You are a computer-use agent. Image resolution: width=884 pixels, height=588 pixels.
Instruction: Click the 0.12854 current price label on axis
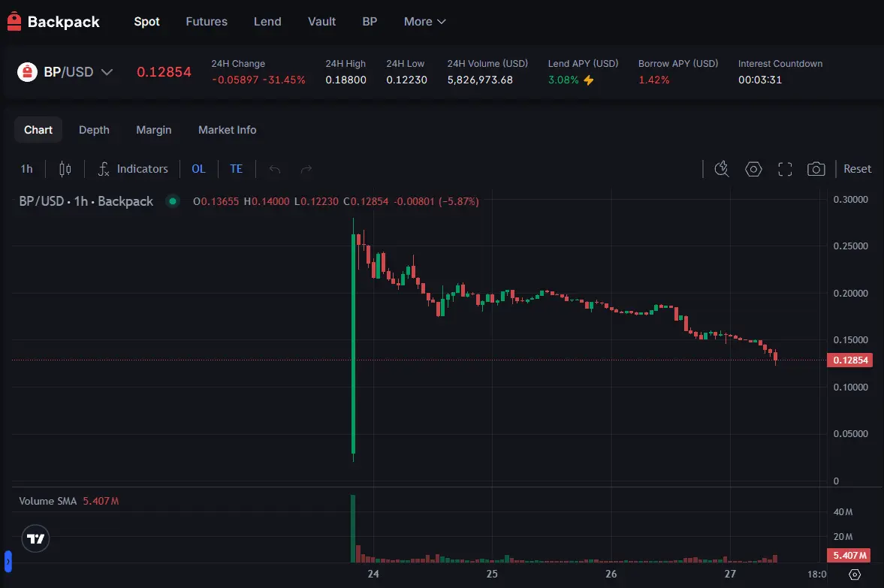pos(849,360)
